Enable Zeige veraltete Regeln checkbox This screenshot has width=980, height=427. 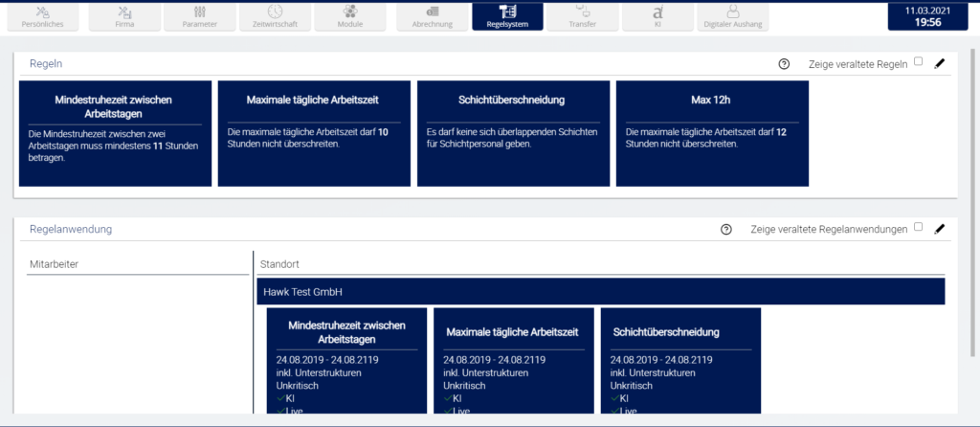[919, 61]
